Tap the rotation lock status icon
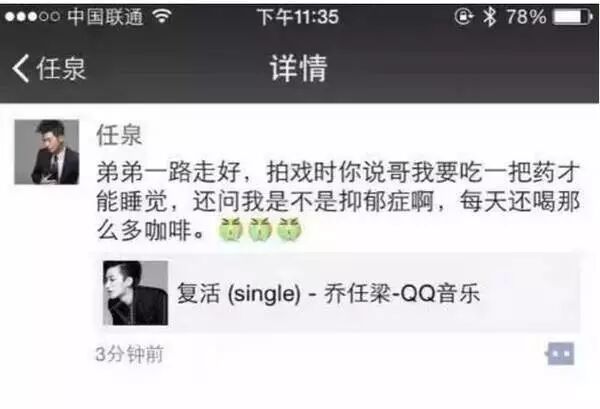 pos(464,17)
